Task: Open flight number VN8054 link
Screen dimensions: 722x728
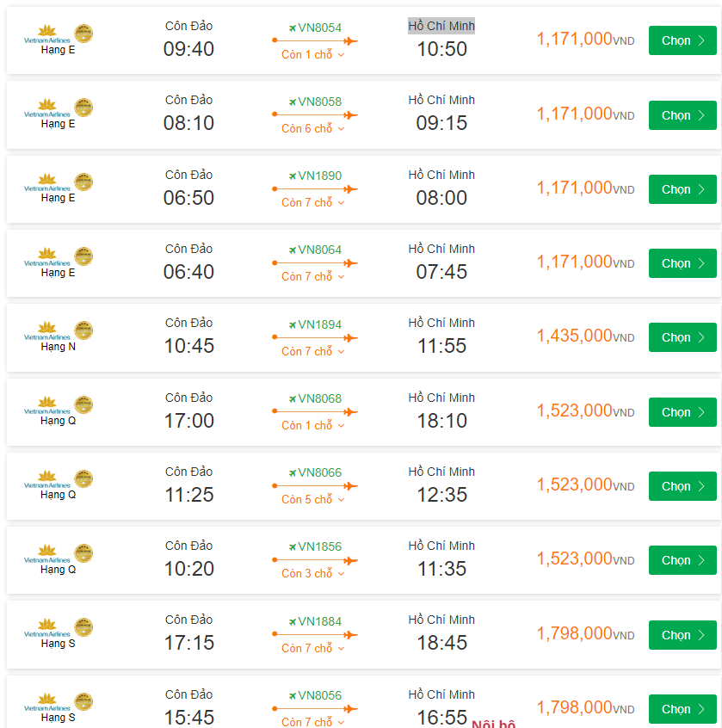Action: click(x=320, y=28)
